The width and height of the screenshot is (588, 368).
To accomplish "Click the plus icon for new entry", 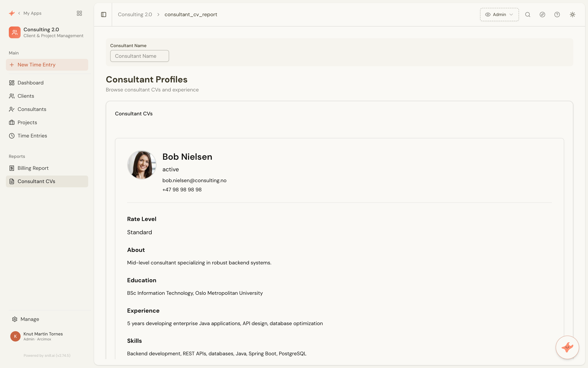I will tap(12, 65).
